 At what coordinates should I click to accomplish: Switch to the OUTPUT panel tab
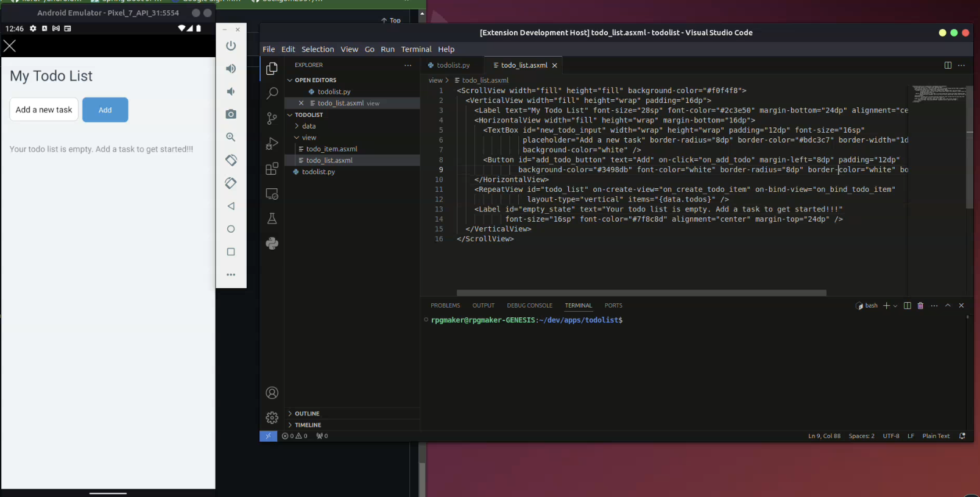click(x=484, y=306)
